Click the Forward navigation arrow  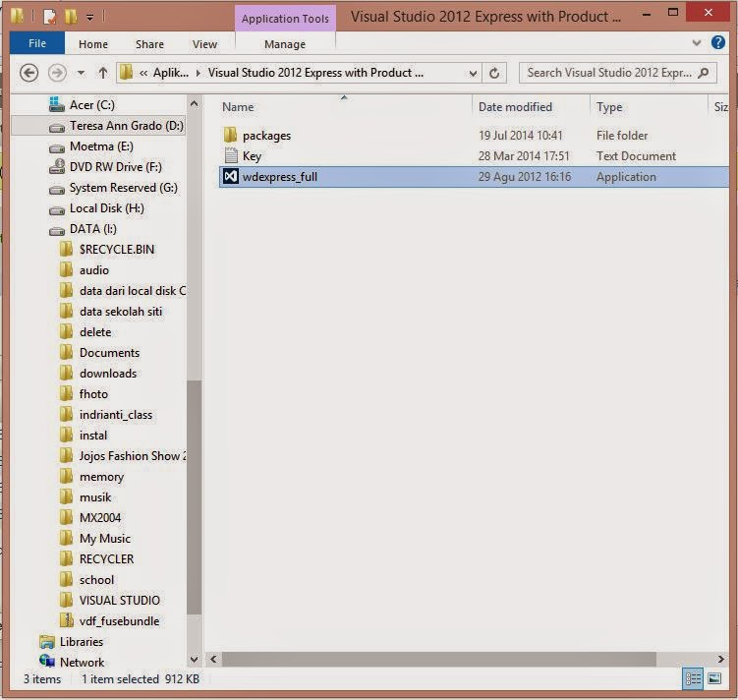click(x=57, y=73)
